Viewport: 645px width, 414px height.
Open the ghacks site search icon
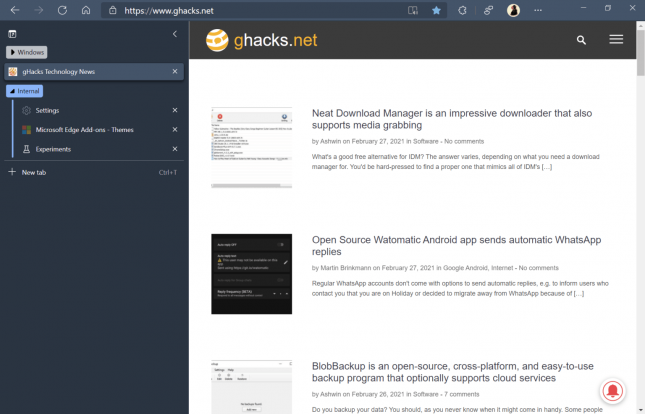(x=581, y=40)
